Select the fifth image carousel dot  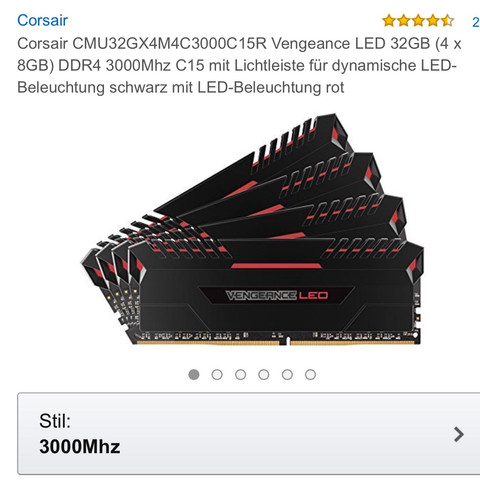tap(287, 375)
